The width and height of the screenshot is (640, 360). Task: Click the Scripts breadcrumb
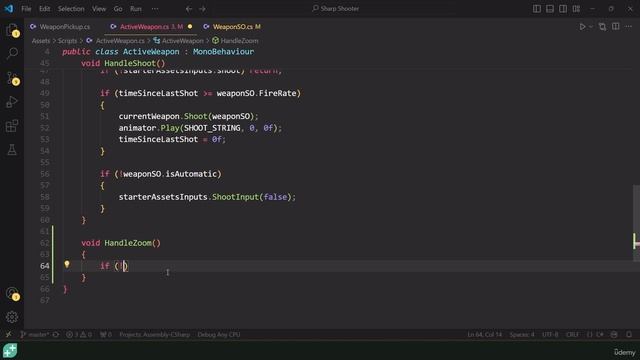coord(67,41)
